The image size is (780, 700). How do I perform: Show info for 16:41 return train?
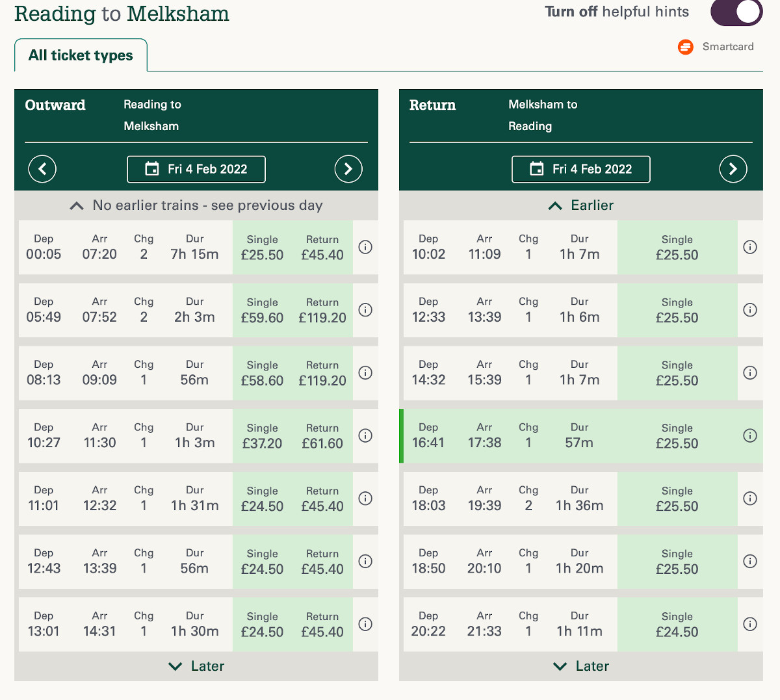[x=750, y=435]
